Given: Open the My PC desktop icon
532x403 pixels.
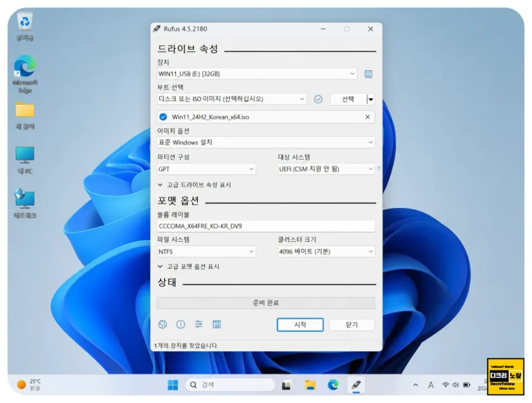Looking at the screenshot, I should tap(25, 160).
